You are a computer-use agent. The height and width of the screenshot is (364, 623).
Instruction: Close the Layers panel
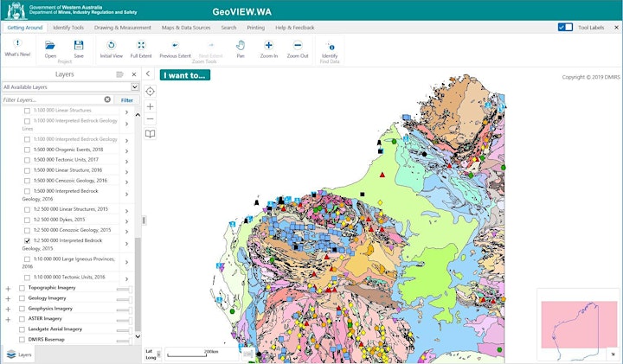pos(134,74)
